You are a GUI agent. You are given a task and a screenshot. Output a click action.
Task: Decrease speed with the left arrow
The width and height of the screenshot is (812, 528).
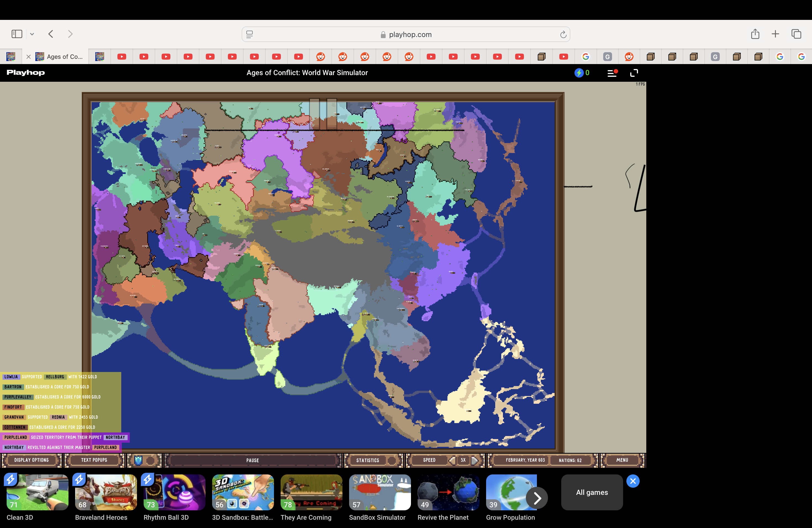pos(452,460)
